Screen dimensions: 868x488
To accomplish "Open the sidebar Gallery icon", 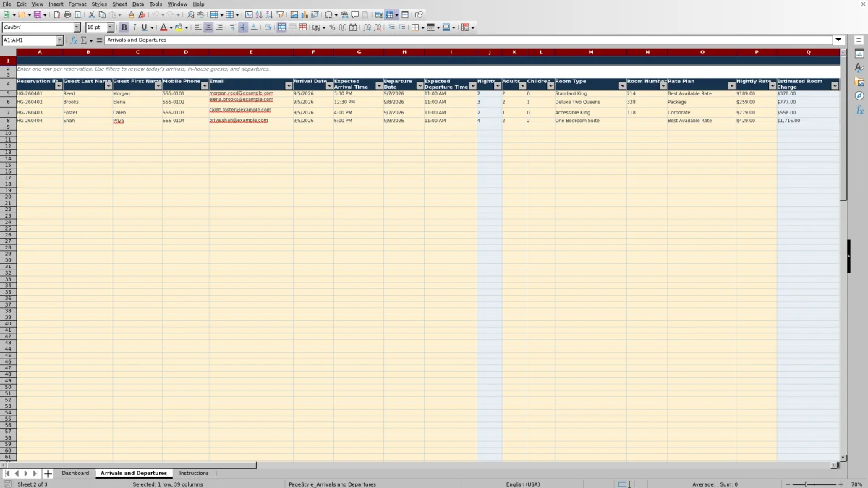I will [859, 82].
